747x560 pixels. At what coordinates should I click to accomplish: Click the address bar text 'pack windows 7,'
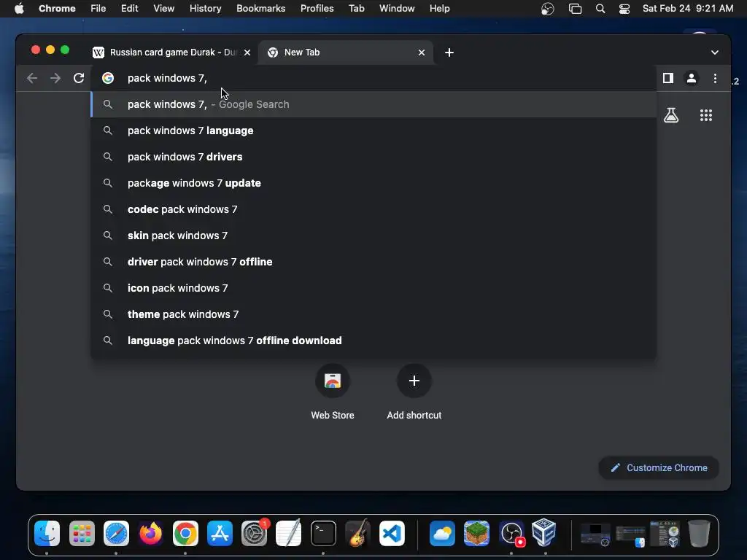(x=167, y=78)
